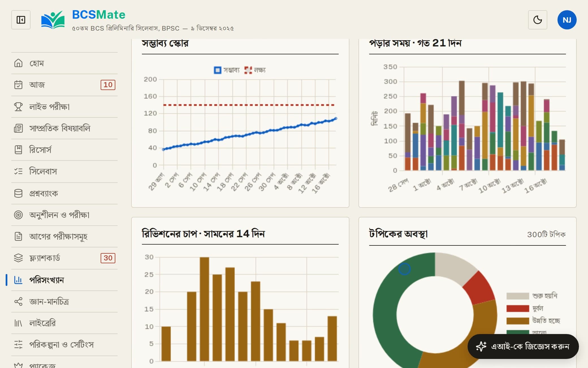Click the এআই-কে জিজ্ঞেস করুন button

click(x=523, y=346)
